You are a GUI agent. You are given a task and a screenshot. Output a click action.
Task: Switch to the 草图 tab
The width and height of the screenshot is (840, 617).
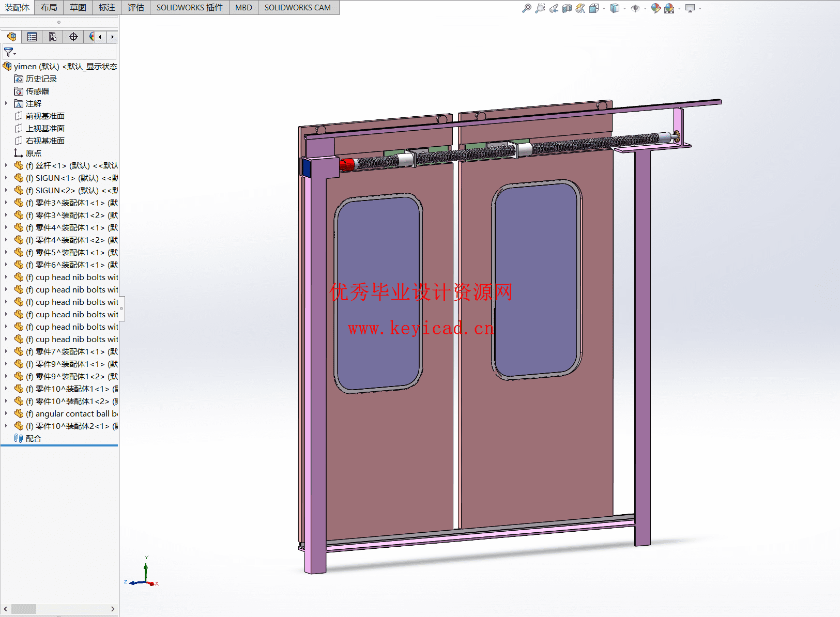[78, 7]
